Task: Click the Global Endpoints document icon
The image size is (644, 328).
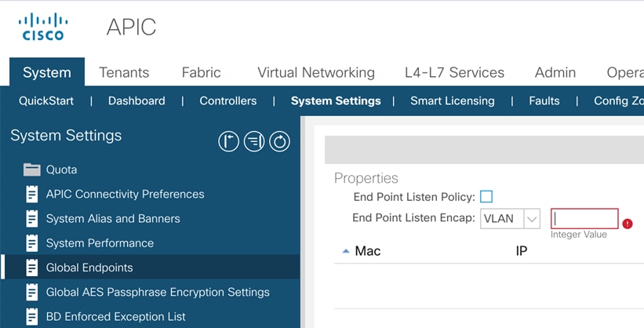Action: click(x=32, y=268)
